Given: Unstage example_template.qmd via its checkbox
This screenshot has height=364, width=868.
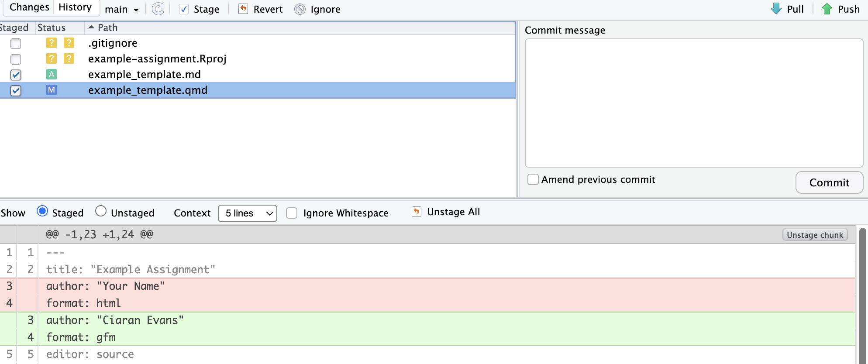Looking at the screenshot, I should click(16, 90).
